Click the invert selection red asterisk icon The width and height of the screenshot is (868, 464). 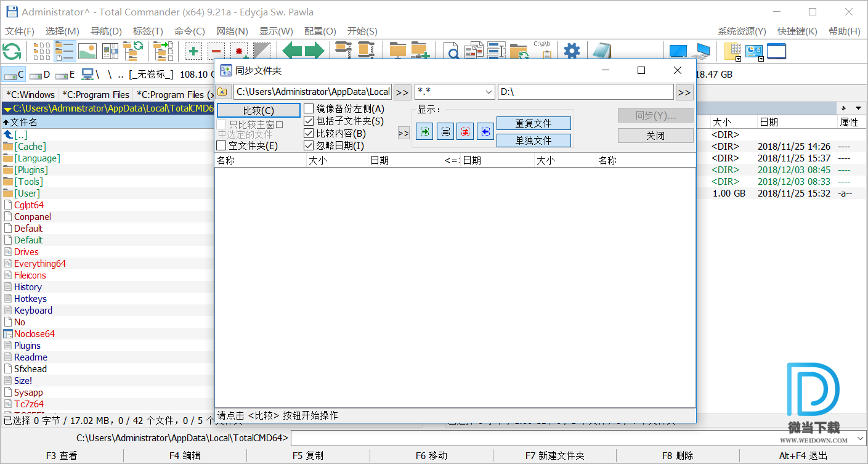pos(239,51)
